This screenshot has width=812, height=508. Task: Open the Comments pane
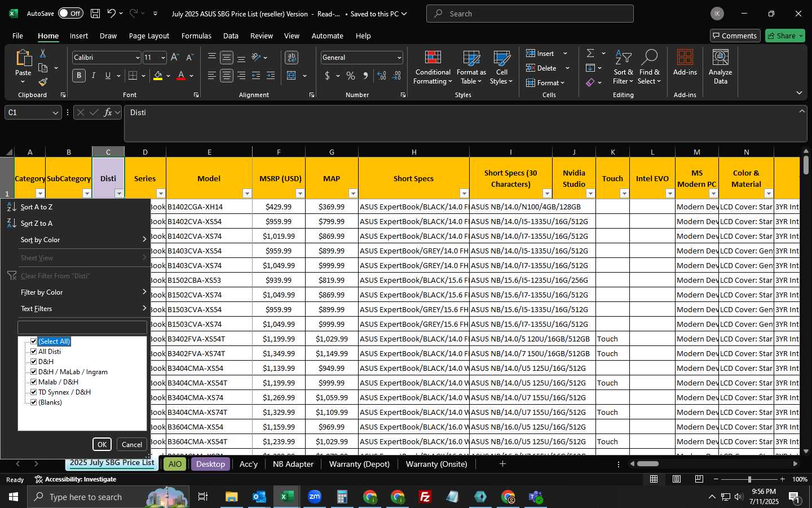pos(734,36)
